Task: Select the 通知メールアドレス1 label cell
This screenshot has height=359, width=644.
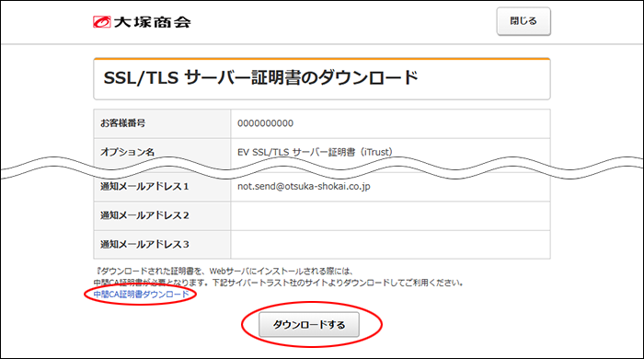Action: [x=162, y=188]
